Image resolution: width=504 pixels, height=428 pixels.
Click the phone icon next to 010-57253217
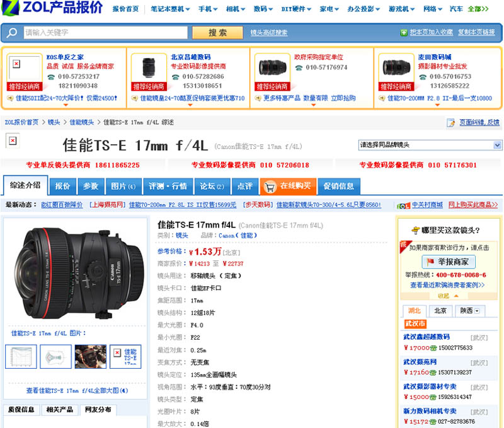51,77
